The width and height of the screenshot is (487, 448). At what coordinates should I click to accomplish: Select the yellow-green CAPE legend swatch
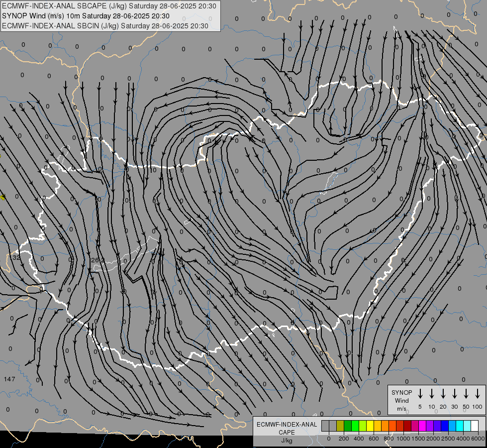coord(363,426)
